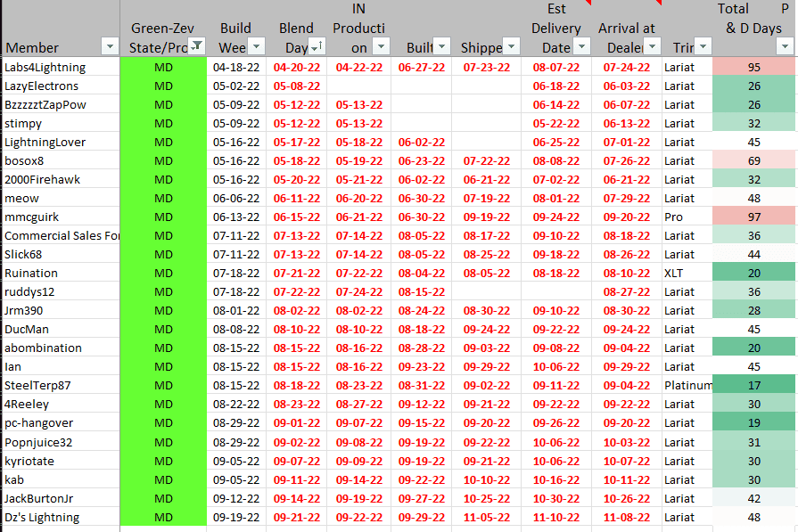The height and width of the screenshot is (532, 798).
Task: Click the active filter icon on Green-Zev State
Action: (197, 46)
